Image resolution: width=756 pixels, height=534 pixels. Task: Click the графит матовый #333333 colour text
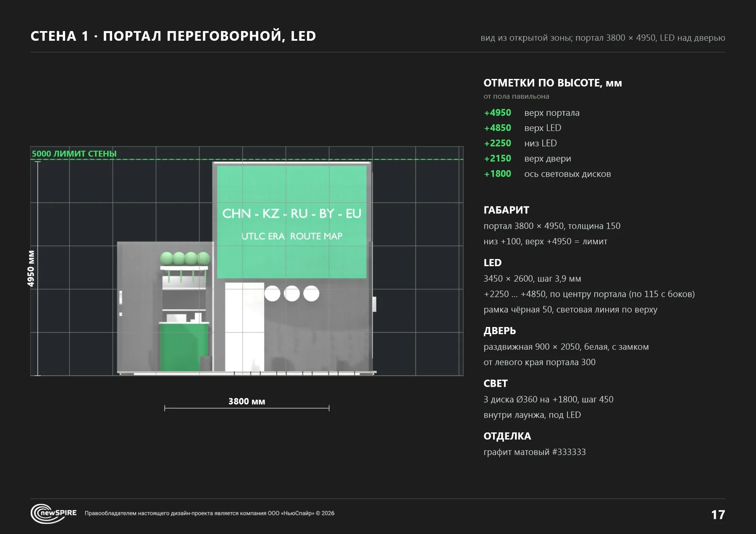535,452
